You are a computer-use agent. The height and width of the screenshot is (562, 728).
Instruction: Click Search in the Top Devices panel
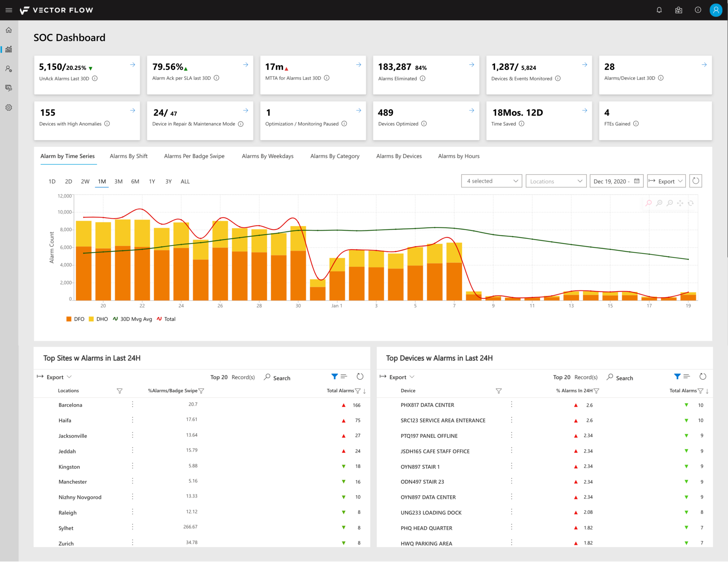coord(620,378)
